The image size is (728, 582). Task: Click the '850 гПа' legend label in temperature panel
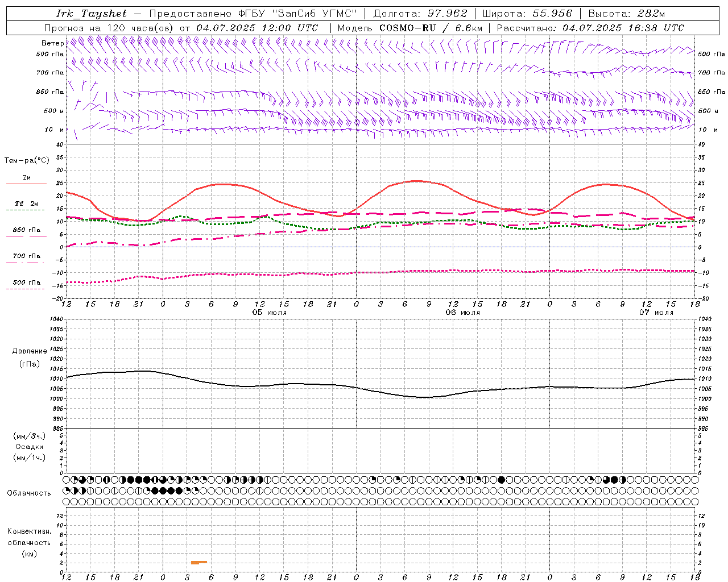(27, 230)
